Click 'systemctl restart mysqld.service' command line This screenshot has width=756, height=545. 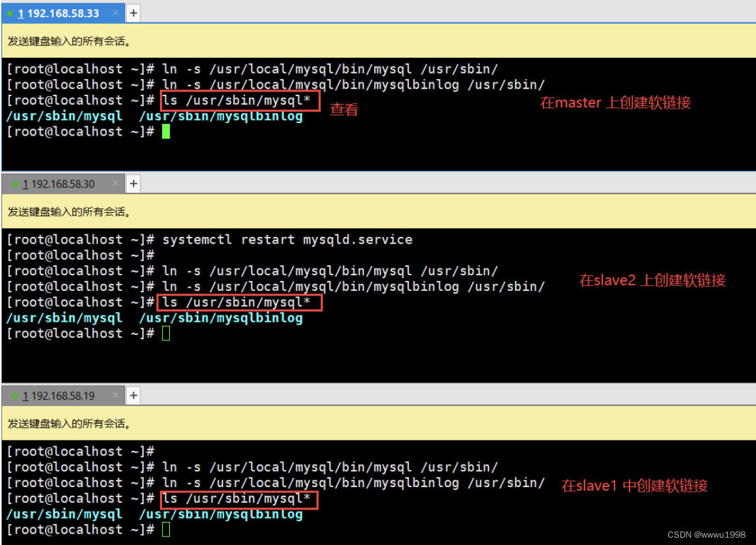coord(287,240)
